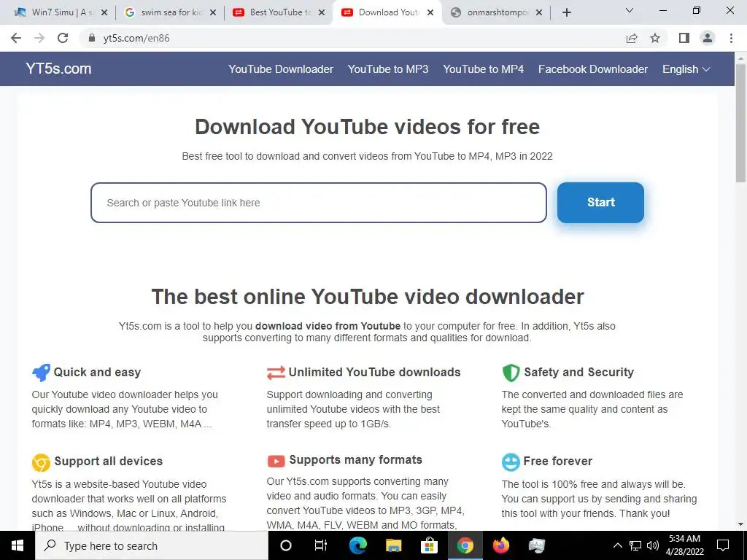This screenshot has width=747, height=560.
Task: Click the browser forward arrow
Action: click(x=39, y=38)
